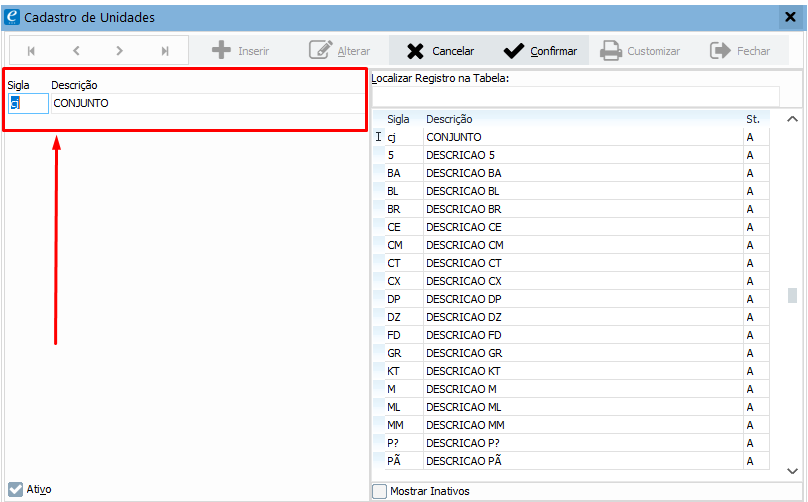Image resolution: width=808 pixels, height=502 pixels.
Task: Click the Fechar exit button
Action: 720,51
